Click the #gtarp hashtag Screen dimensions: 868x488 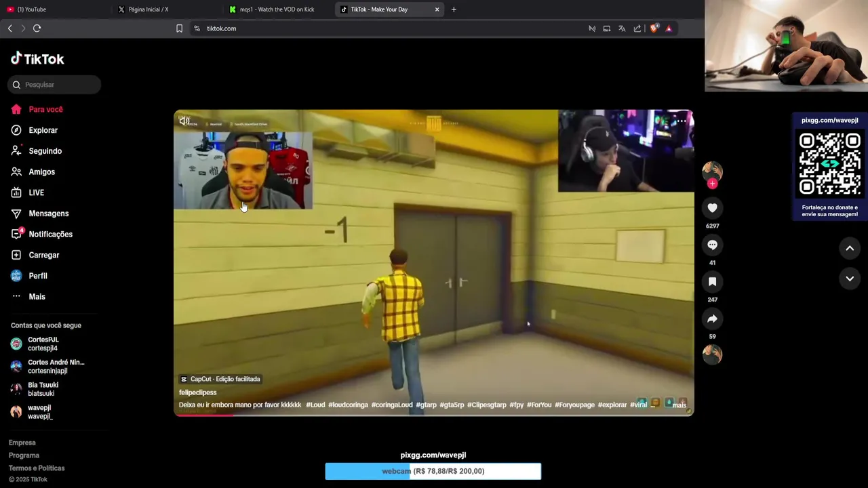426,405
